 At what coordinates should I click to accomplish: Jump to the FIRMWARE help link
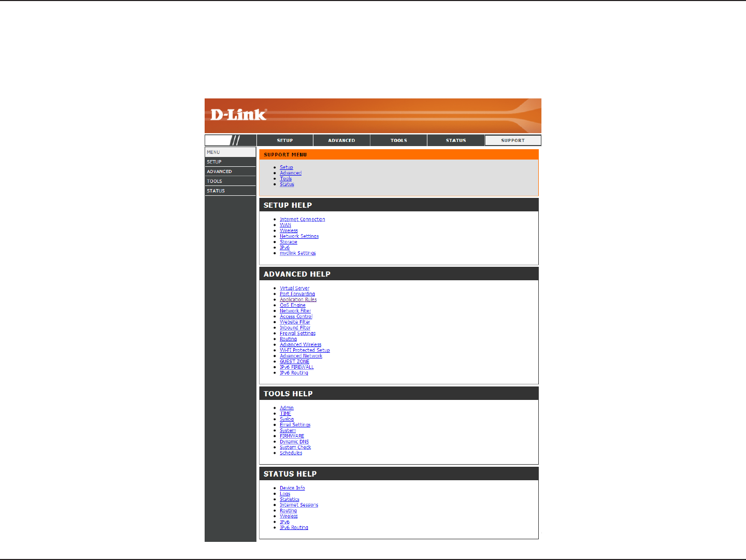292,437
